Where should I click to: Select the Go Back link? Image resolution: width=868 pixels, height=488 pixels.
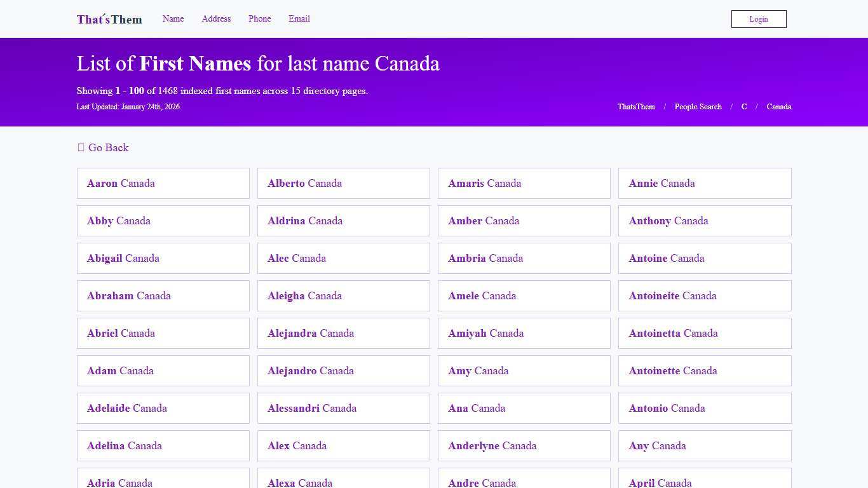pos(108,147)
